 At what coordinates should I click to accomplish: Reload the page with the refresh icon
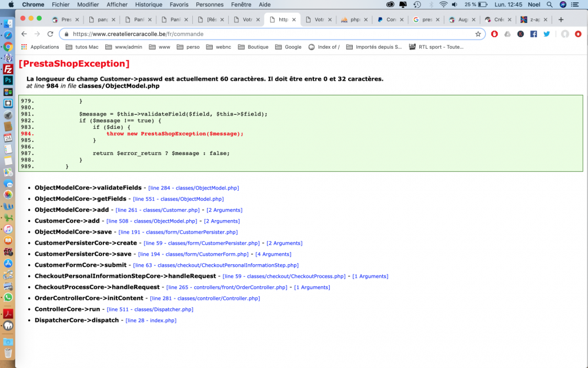(x=50, y=34)
